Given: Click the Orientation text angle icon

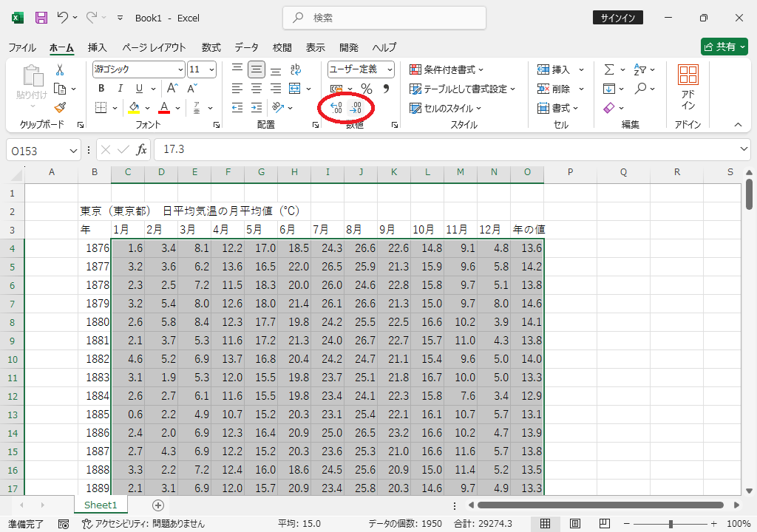Looking at the screenshot, I should [x=278, y=107].
